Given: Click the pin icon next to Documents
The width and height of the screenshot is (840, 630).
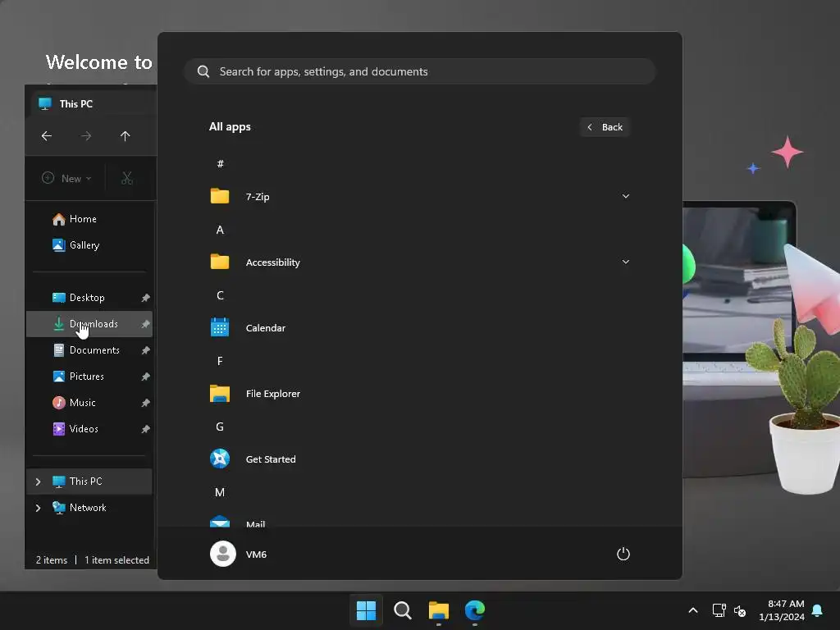Looking at the screenshot, I should coord(145,350).
